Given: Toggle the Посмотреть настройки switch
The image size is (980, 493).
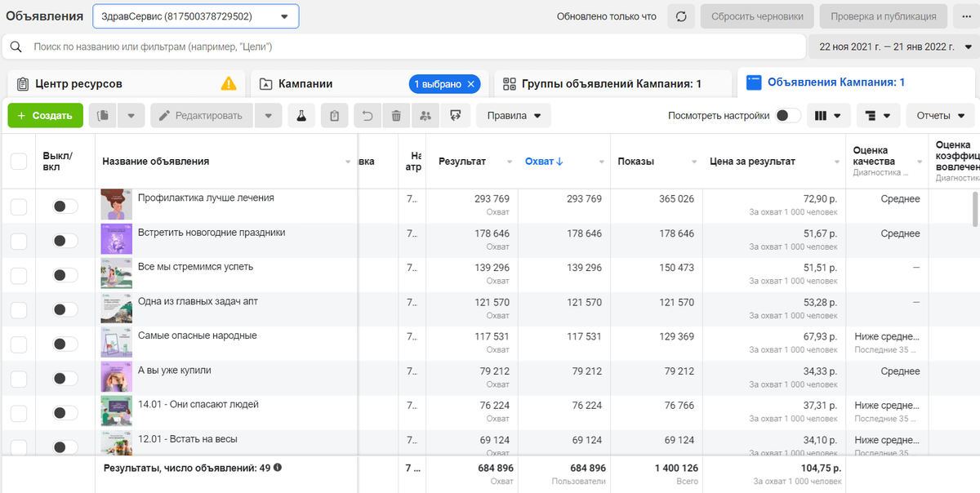Looking at the screenshot, I should (788, 116).
